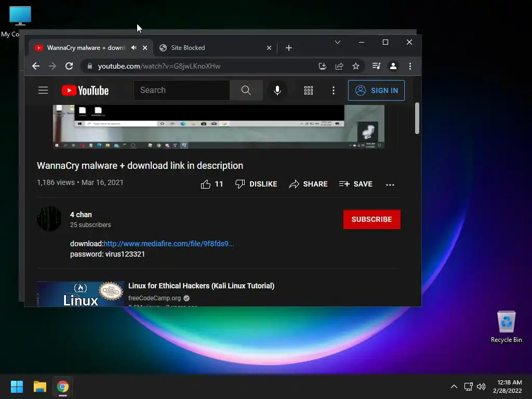Reload the YouTube page
The height and width of the screenshot is (399, 532).
click(x=69, y=66)
